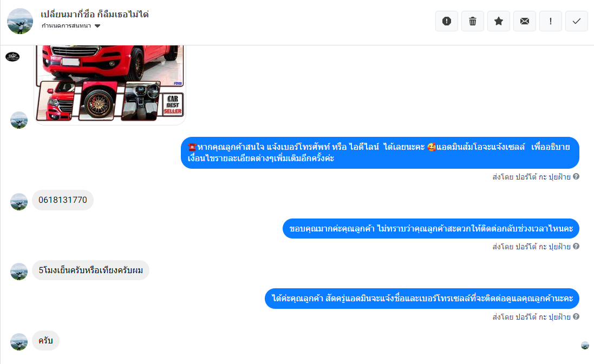Open the conversation name in header

pyautogui.click(x=95, y=15)
